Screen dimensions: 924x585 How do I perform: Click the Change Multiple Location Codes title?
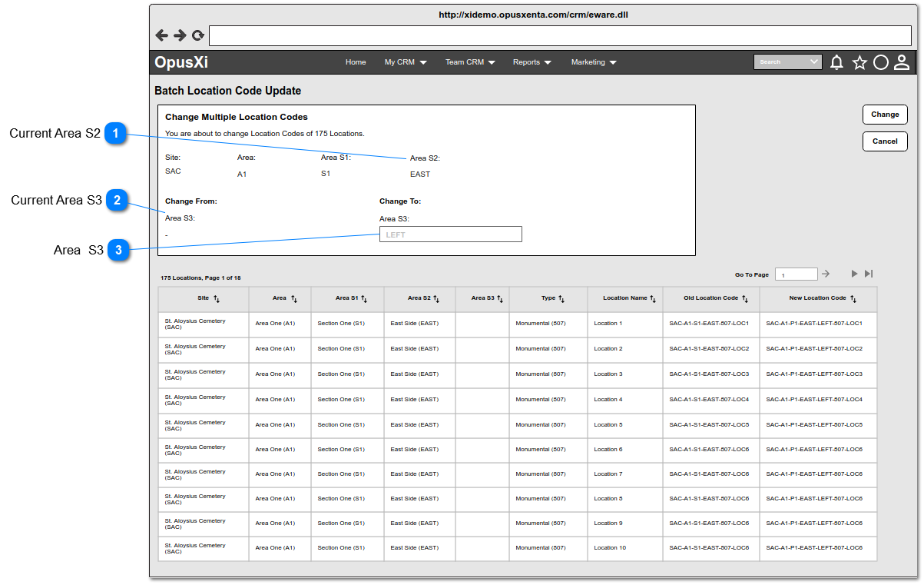(237, 117)
